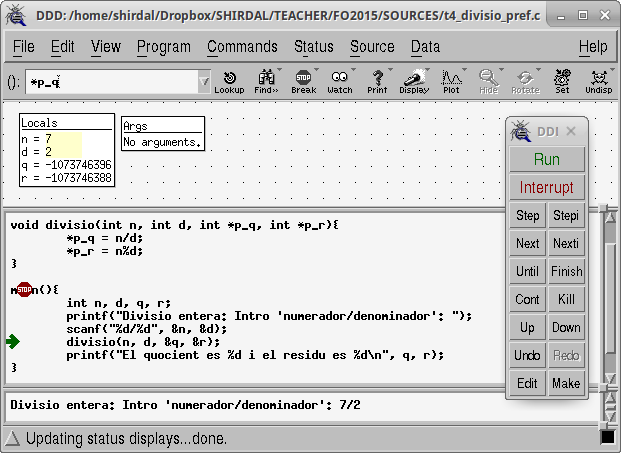
Task: Open the Source menu
Action: (x=372, y=47)
